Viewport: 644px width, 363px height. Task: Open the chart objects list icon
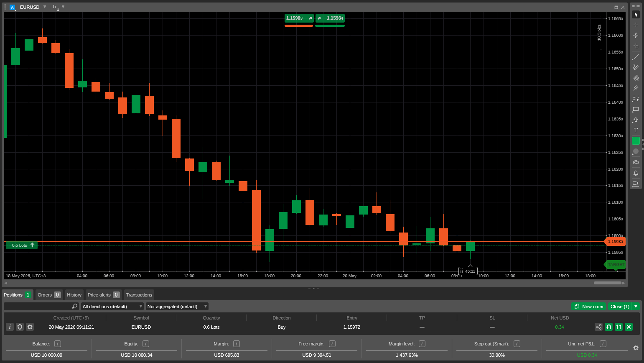click(x=636, y=184)
